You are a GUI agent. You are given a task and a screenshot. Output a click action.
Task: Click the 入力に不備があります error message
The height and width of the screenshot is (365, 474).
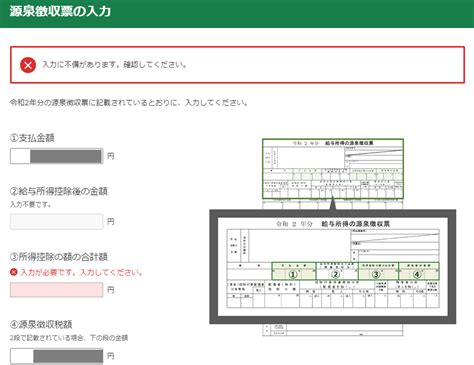(x=115, y=65)
